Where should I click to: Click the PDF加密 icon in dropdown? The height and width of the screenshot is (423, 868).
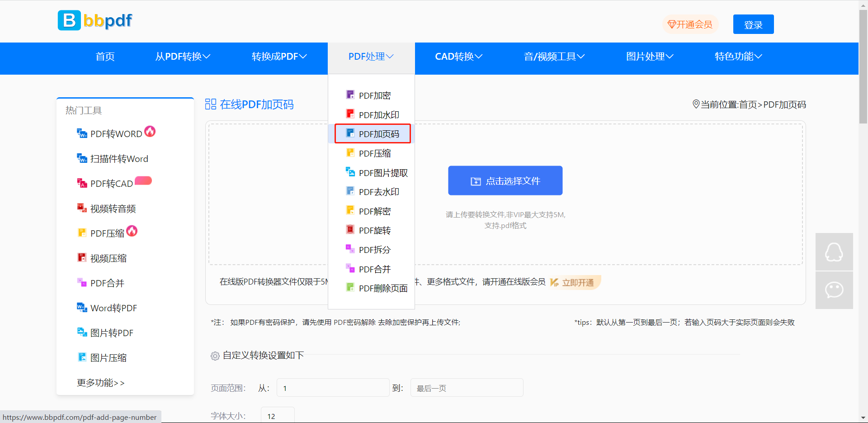[350, 95]
